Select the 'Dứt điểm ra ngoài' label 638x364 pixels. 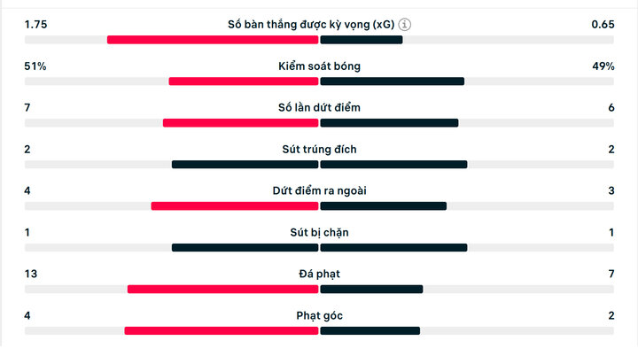[x=319, y=190]
